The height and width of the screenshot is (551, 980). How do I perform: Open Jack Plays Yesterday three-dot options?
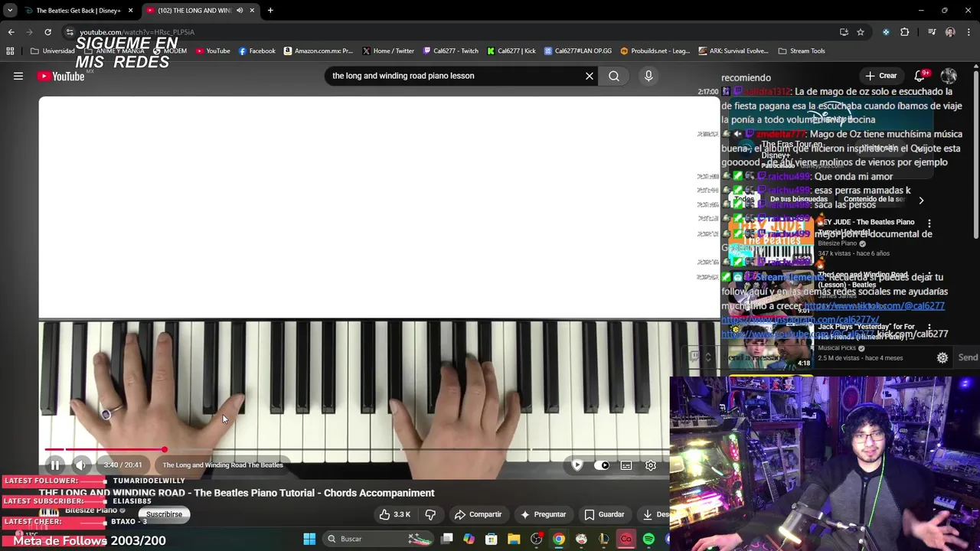[929, 328]
